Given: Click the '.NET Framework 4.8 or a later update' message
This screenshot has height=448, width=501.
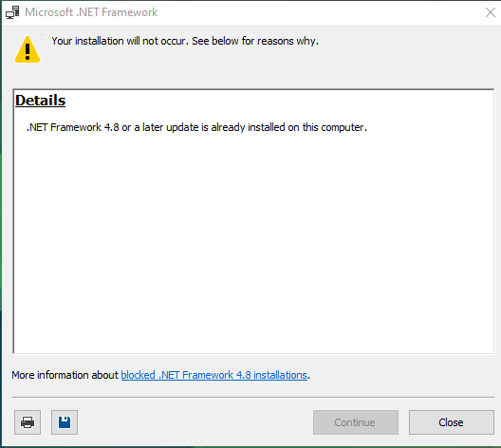Looking at the screenshot, I should click(196, 127).
